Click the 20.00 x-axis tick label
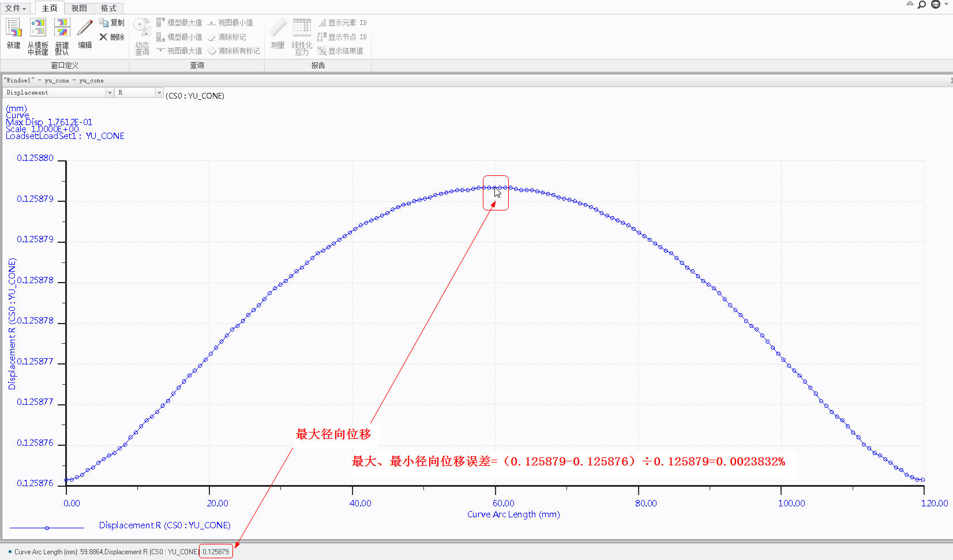Screen dimensions: 953x560 click(x=217, y=503)
